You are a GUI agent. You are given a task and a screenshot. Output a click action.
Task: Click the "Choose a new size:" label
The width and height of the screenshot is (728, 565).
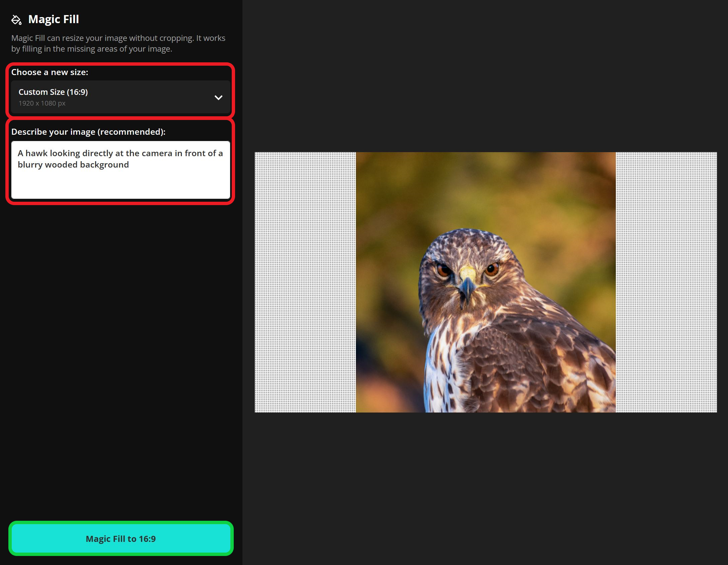[50, 72]
